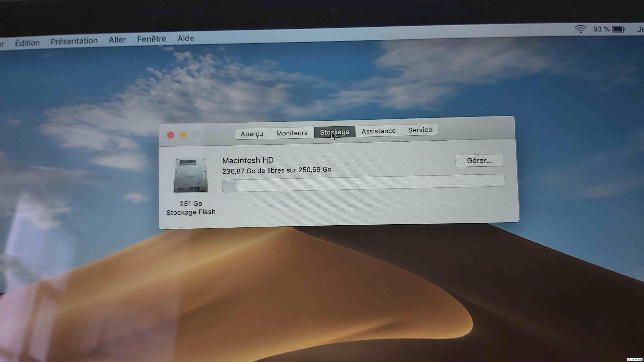Click the 93 % battery percentage
The image size is (644, 362).
(x=601, y=29)
